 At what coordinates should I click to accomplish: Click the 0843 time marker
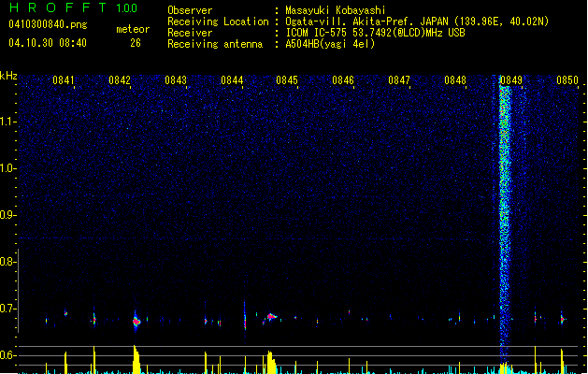tap(176, 80)
